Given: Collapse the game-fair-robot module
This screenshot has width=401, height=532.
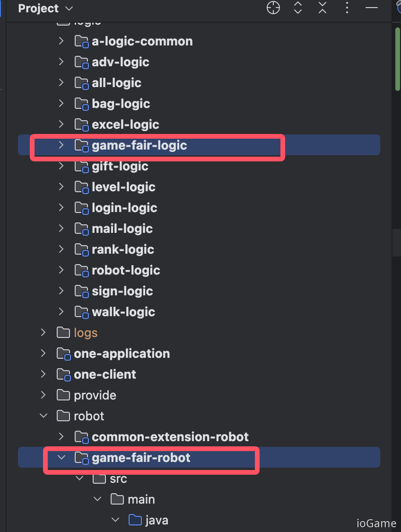Looking at the screenshot, I should point(61,458).
